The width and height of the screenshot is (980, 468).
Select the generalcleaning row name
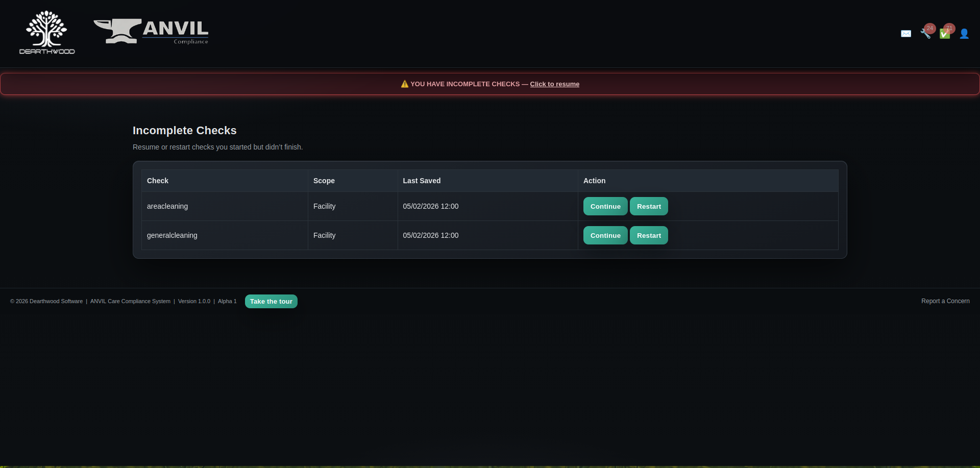[172, 235]
